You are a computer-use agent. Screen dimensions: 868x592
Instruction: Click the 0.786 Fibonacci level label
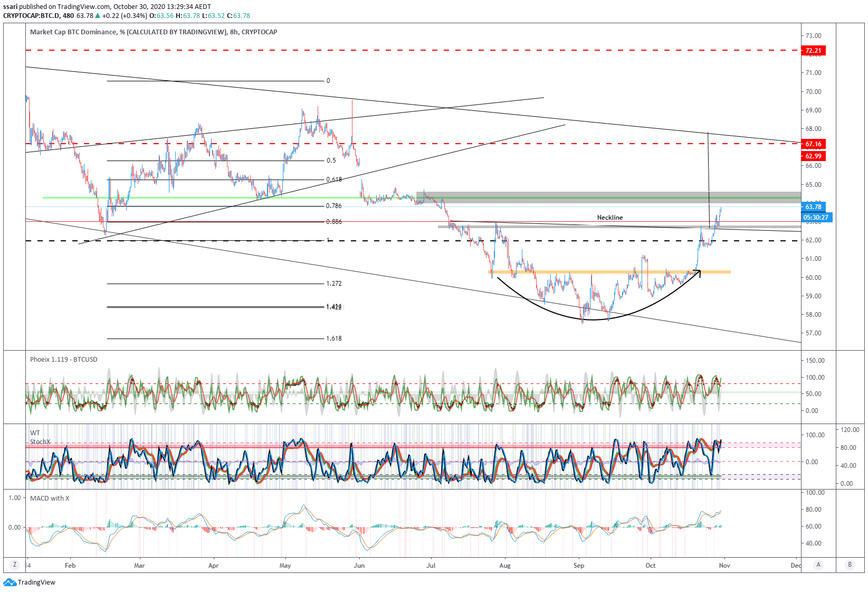pos(334,206)
